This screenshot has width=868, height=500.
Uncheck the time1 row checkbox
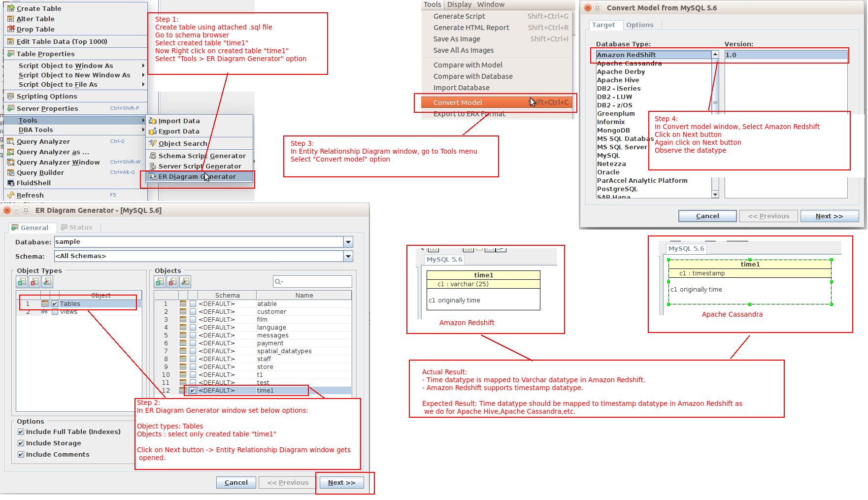(193, 391)
